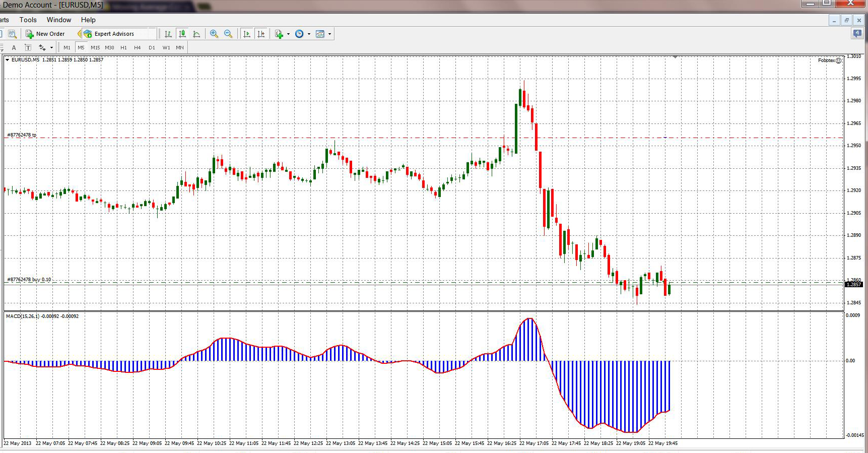
Task: Click the New Order button
Action: [45, 34]
